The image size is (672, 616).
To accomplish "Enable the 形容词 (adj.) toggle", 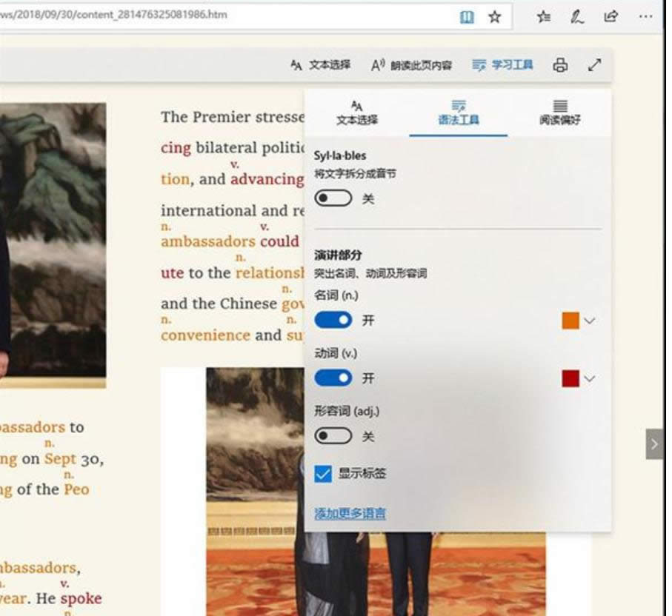I will [333, 436].
